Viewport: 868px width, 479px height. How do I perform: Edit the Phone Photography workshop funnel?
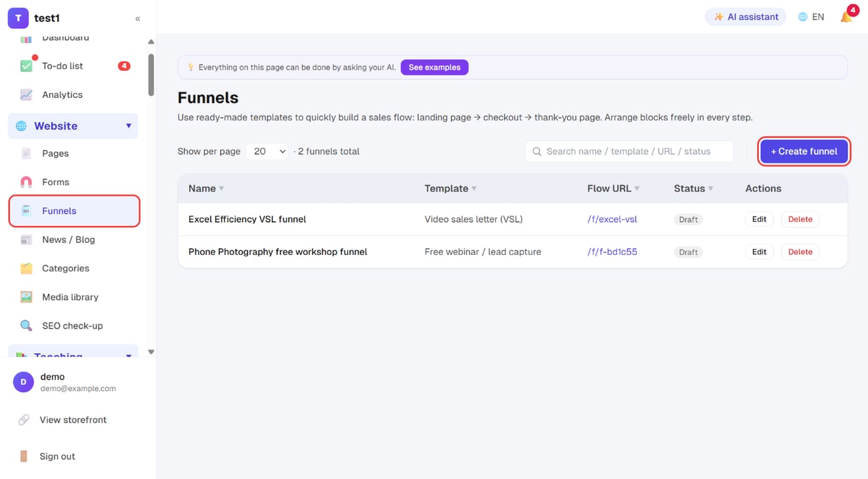click(x=759, y=252)
